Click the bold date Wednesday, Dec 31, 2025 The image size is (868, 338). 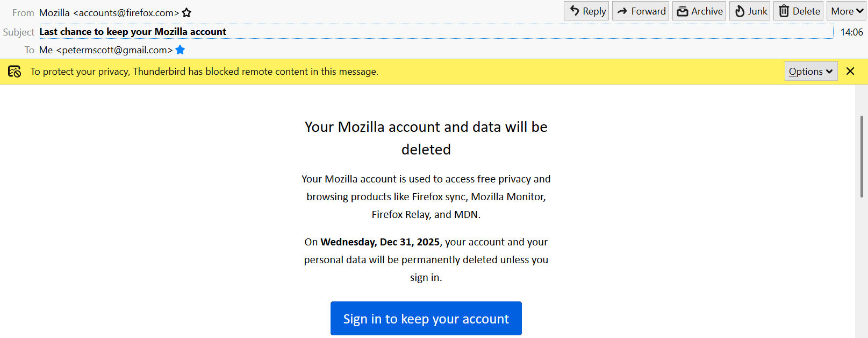(380, 242)
